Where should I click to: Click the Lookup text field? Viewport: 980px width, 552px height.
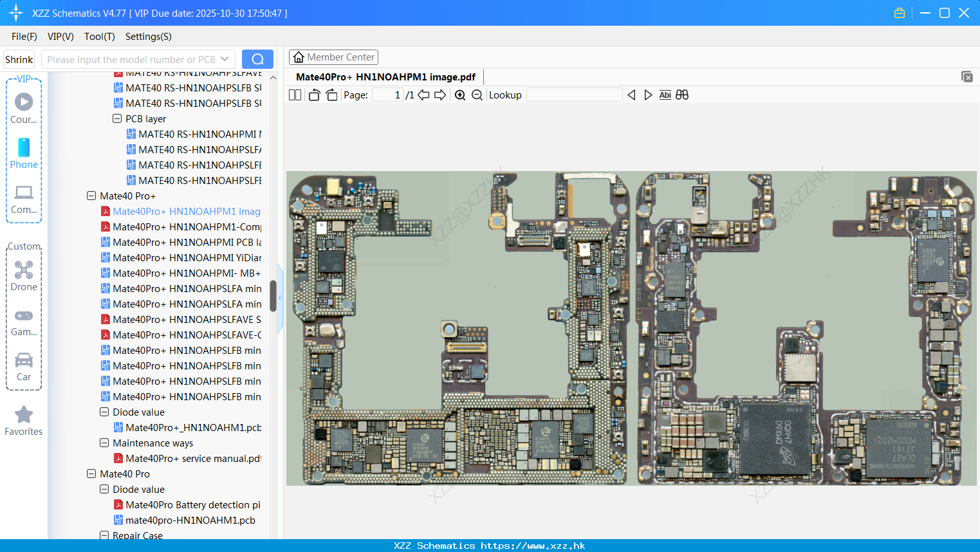575,95
